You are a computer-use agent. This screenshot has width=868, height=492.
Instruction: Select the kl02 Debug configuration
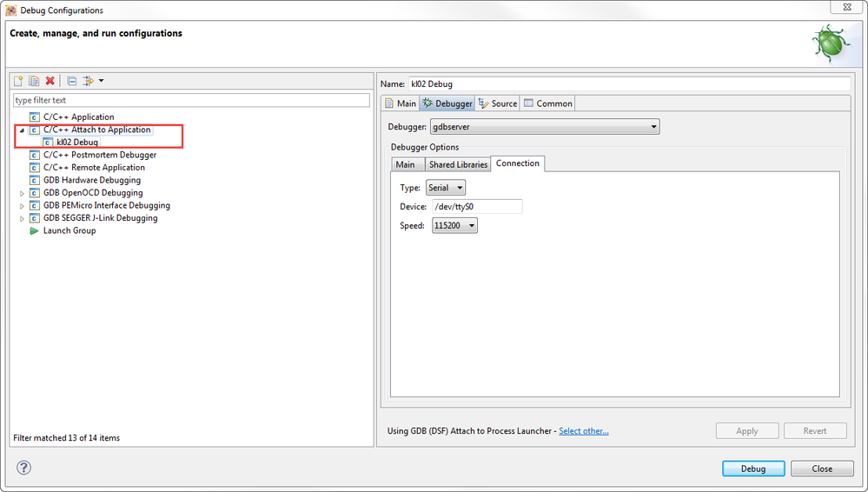pyautogui.click(x=77, y=143)
